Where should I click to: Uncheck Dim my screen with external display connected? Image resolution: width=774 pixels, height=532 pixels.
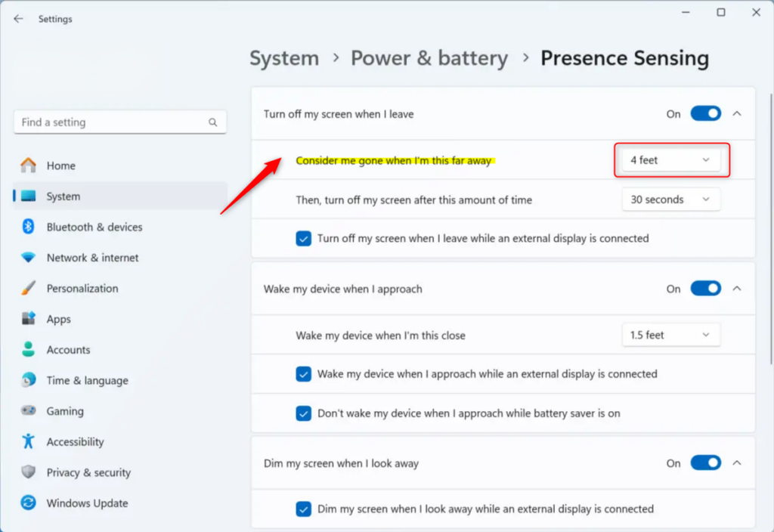point(304,509)
